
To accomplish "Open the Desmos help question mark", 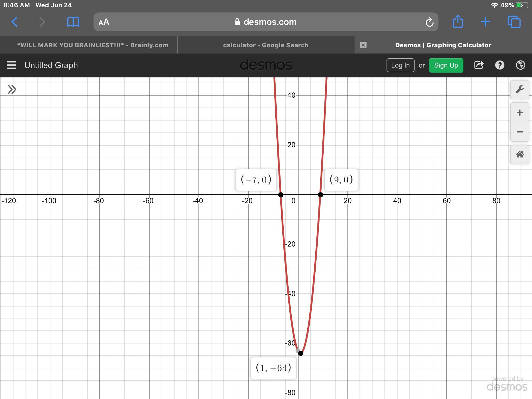I will point(500,65).
